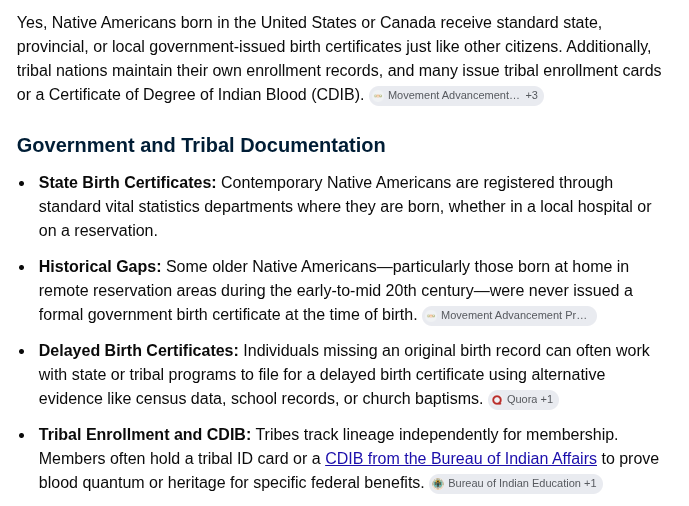Click favicon beside Movement Advancement Pr... citation

pos(431,316)
